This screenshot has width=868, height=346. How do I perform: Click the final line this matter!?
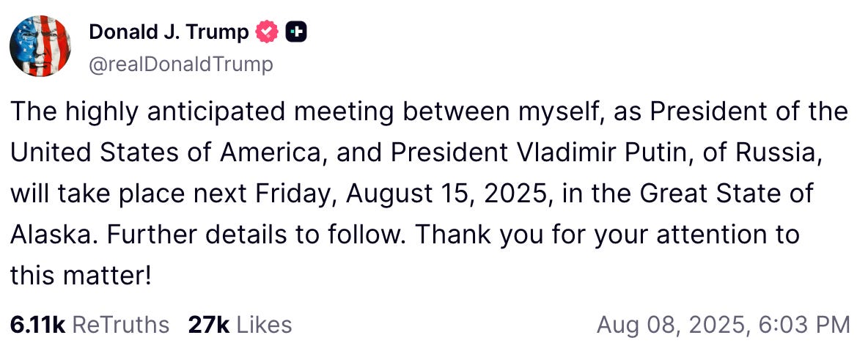(81, 275)
